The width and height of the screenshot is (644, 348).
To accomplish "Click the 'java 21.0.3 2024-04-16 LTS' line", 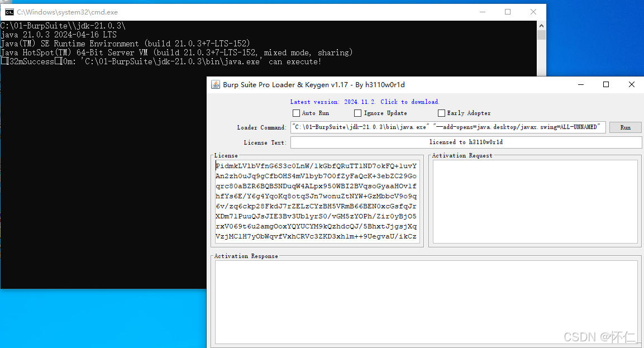I will click(58, 35).
